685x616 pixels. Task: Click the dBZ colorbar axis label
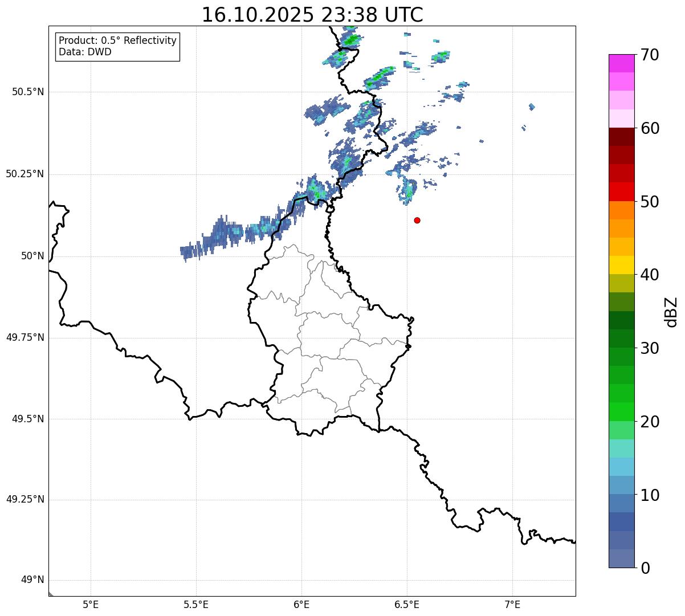671,312
